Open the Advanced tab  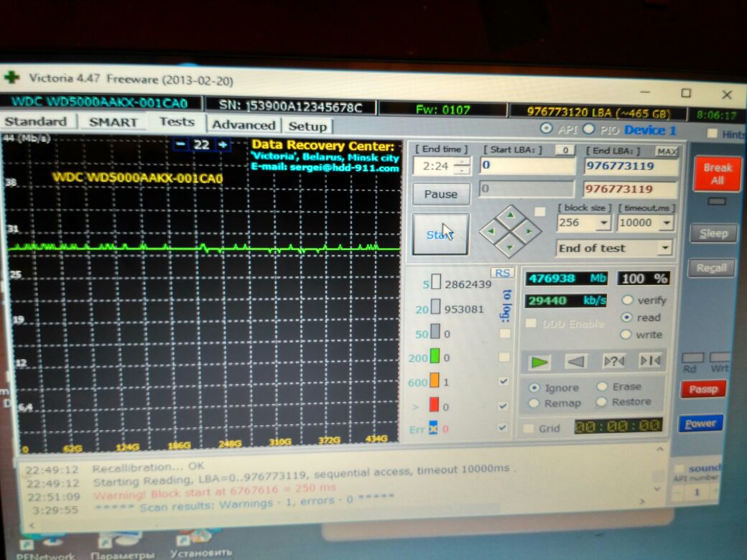coord(243,125)
